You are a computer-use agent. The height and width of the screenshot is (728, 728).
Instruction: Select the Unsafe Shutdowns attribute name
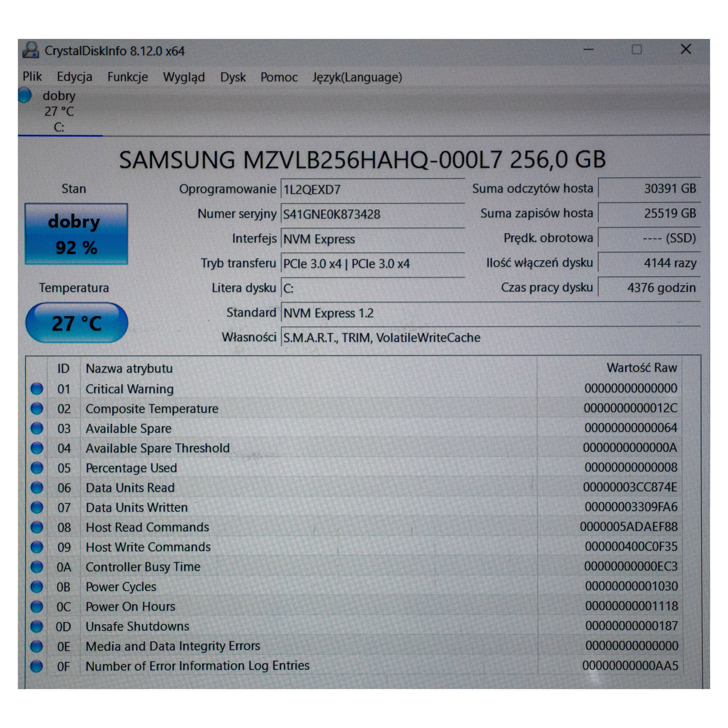click(137, 626)
